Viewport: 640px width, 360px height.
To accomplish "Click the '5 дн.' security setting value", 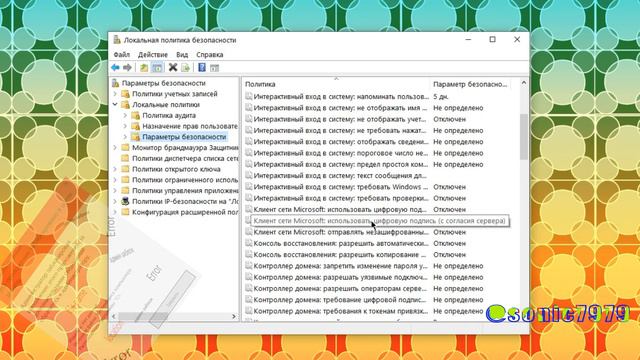I will (441, 96).
